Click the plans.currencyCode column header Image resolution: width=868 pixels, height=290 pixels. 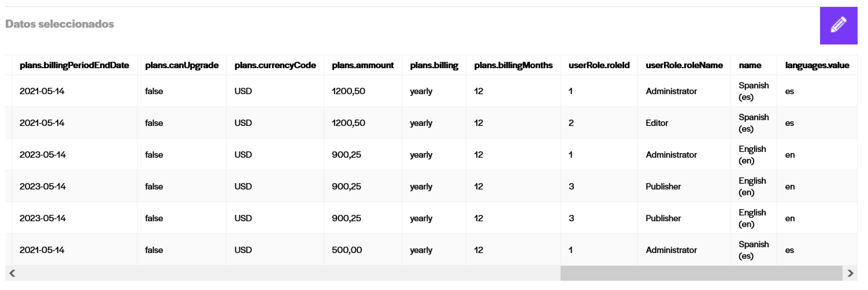click(275, 65)
